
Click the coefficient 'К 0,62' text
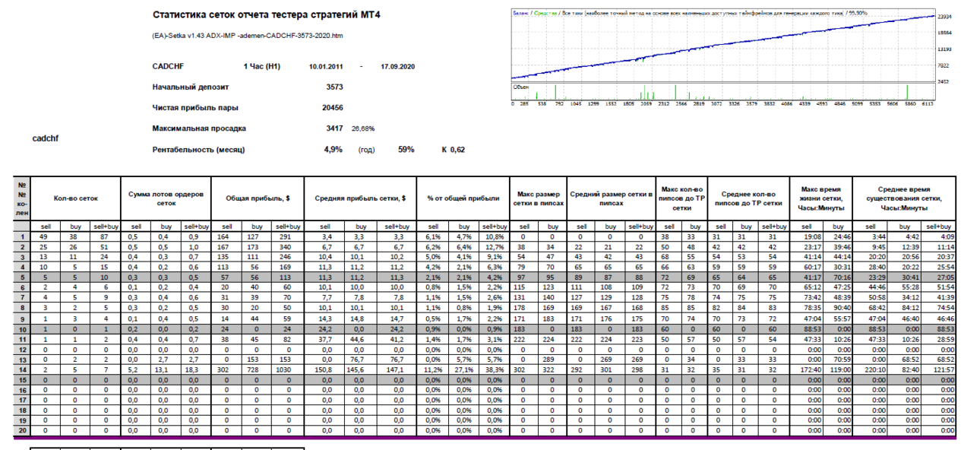click(x=454, y=150)
